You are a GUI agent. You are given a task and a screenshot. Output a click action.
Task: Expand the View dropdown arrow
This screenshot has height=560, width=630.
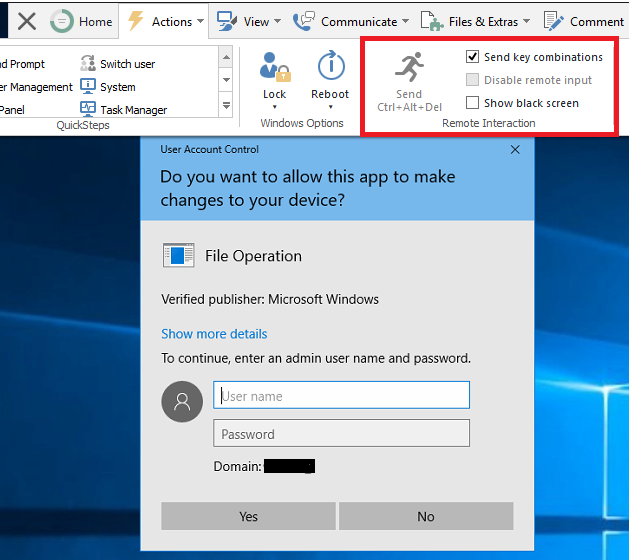tap(277, 21)
